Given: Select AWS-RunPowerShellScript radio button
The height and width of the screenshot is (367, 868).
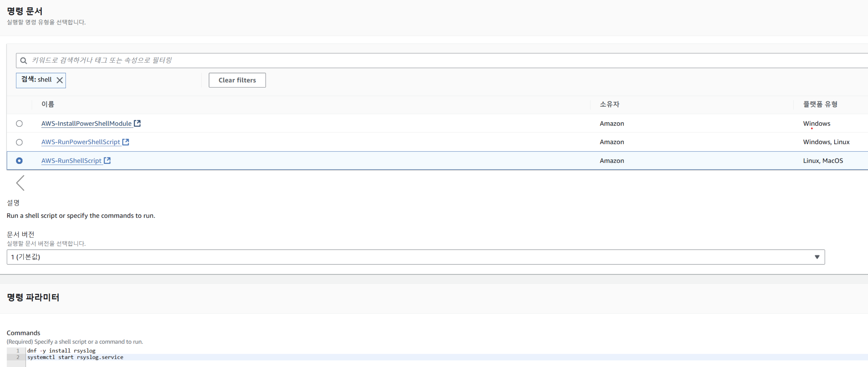Looking at the screenshot, I should (19, 142).
